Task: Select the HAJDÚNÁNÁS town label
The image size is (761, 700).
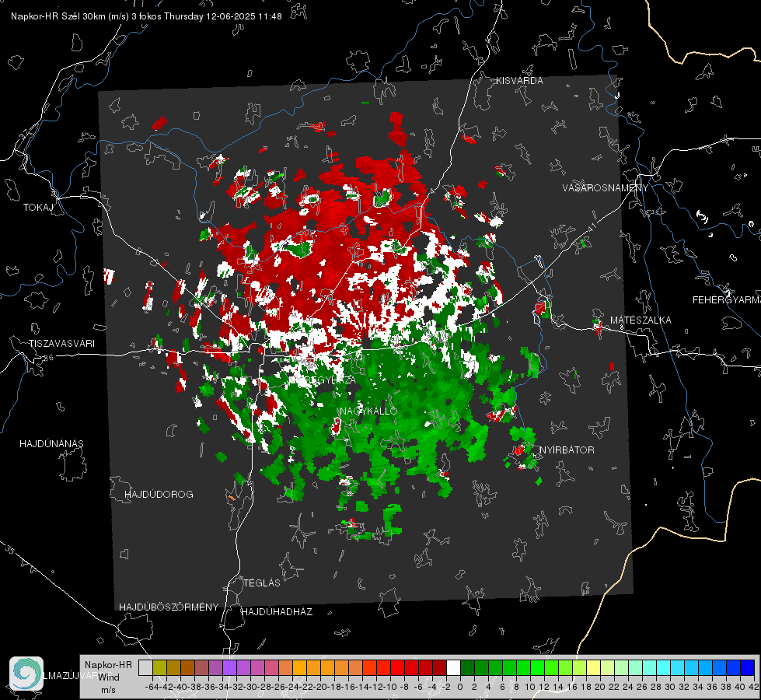Action: click(51, 444)
